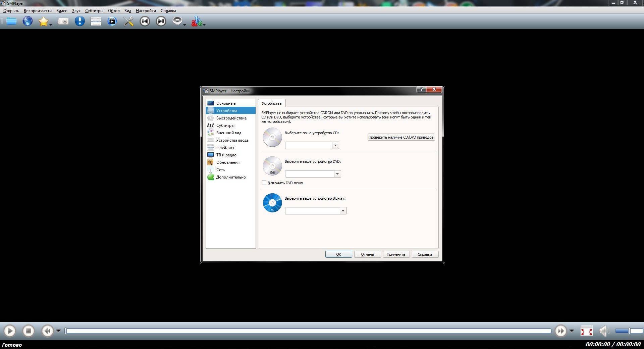The image size is (644, 349).
Task: Open the Открыть menu
Action: (x=11, y=11)
